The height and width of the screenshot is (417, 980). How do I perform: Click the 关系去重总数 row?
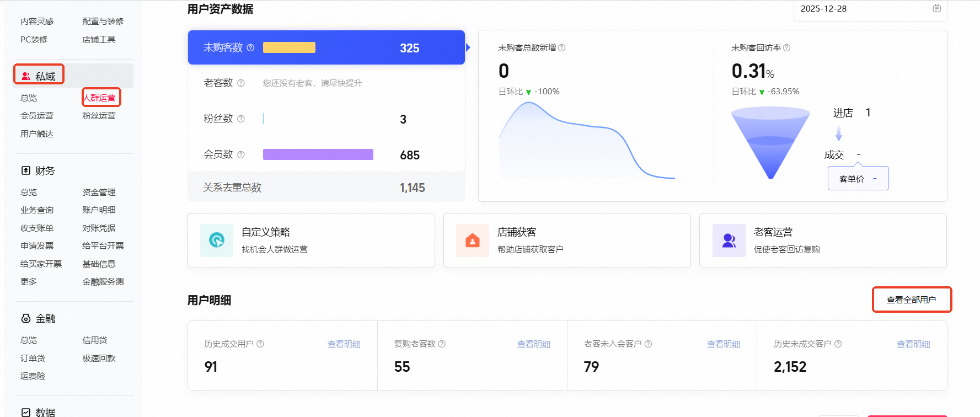click(326, 187)
